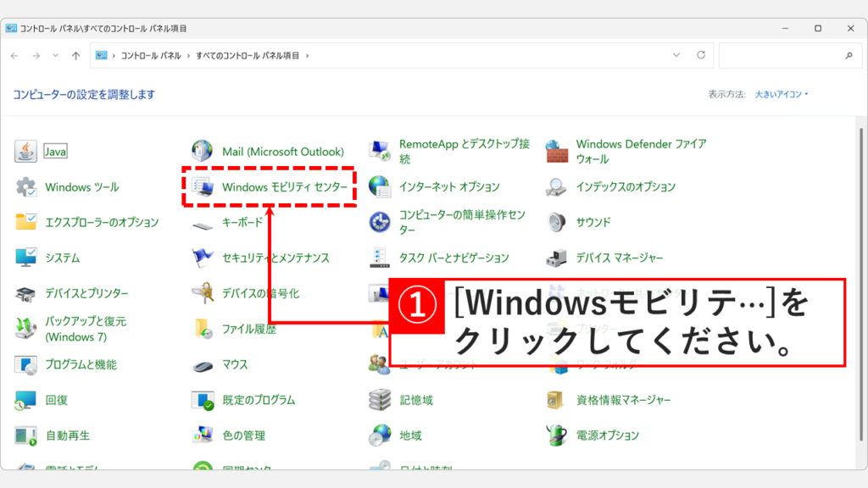Click the 記憶域 storage drives icon
The width and height of the screenshot is (868, 488).
coord(380,400)
